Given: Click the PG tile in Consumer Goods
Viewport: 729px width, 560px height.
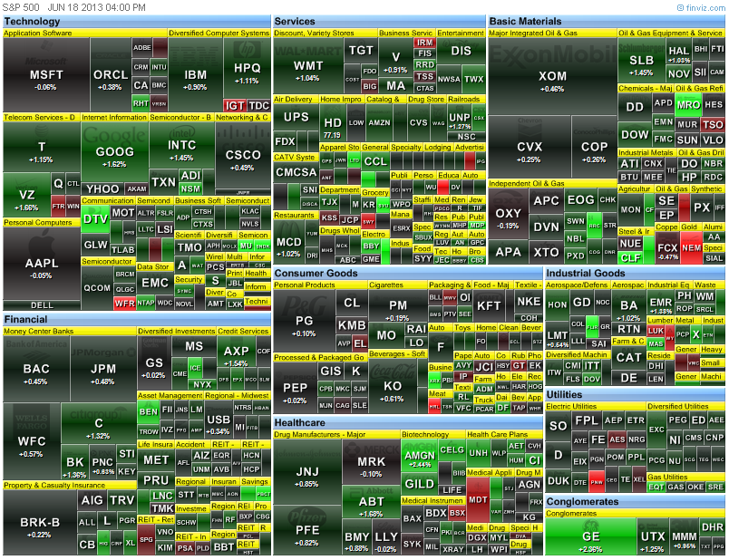Looking at the screenshot, I should (304, 323).
